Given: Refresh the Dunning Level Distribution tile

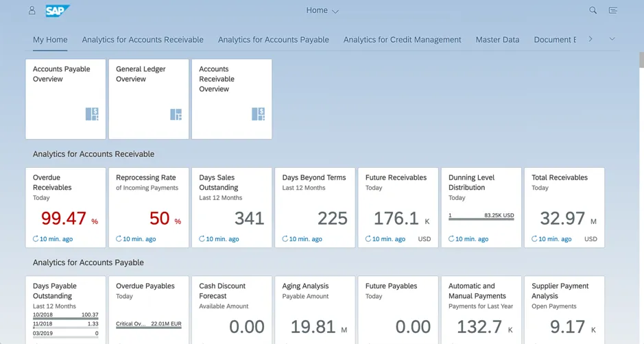Looking at the screenshot, I should (451, 239).
